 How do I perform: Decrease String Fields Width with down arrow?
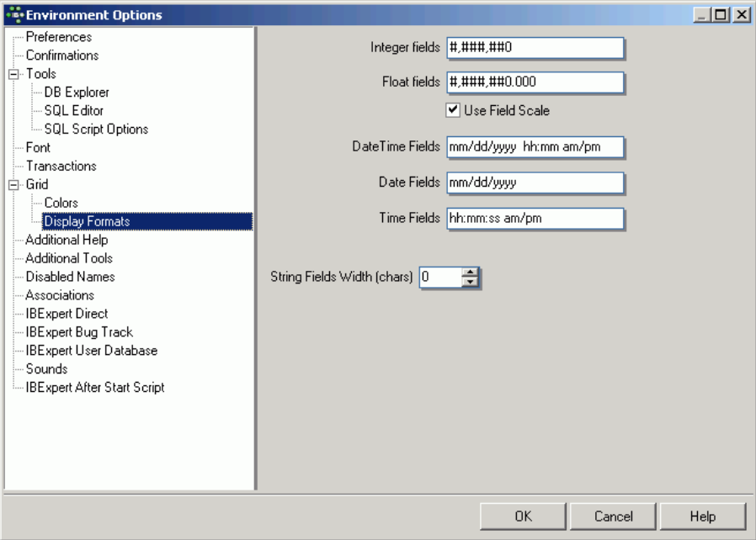pyautogui.click(x=471, y=282)
